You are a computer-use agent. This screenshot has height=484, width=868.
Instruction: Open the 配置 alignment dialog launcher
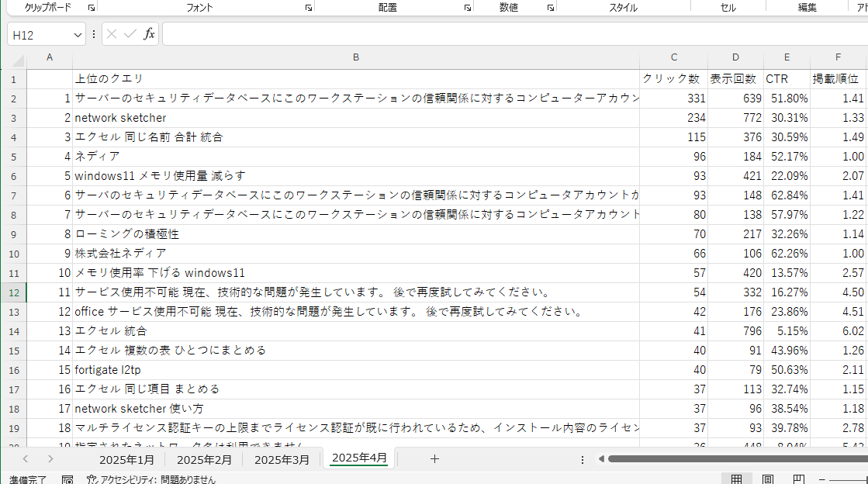tap(467, 6)
